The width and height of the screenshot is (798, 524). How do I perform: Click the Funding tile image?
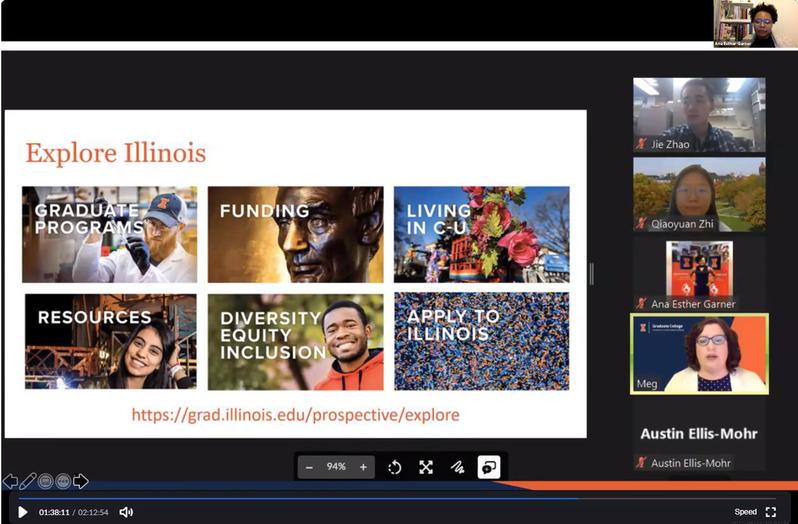(295, 235)
